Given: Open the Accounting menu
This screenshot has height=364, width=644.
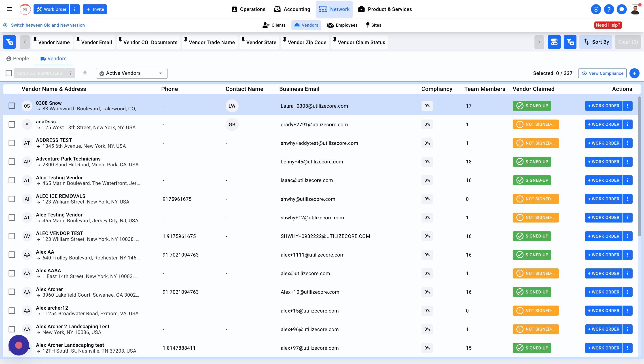Looking at the screenshot, I should pos(292,9).
